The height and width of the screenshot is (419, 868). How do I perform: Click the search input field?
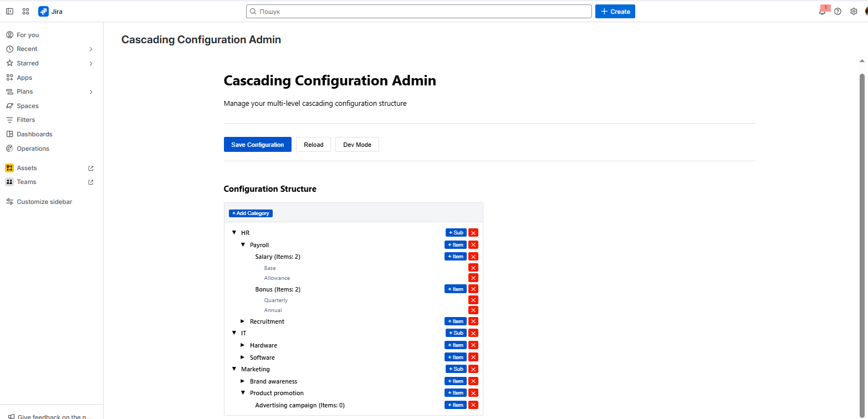pyautogui.click(x=418, y=12)
